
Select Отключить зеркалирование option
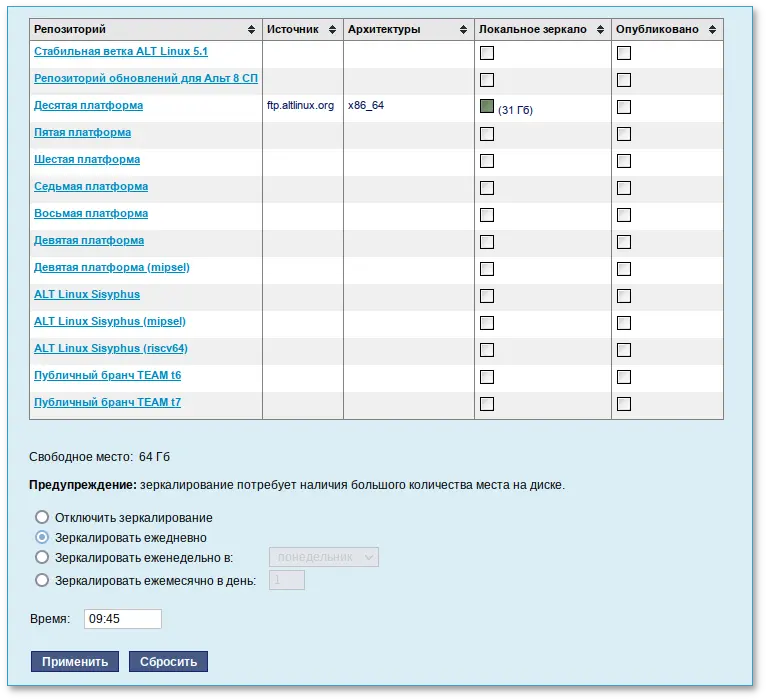[x=42, y=517]
